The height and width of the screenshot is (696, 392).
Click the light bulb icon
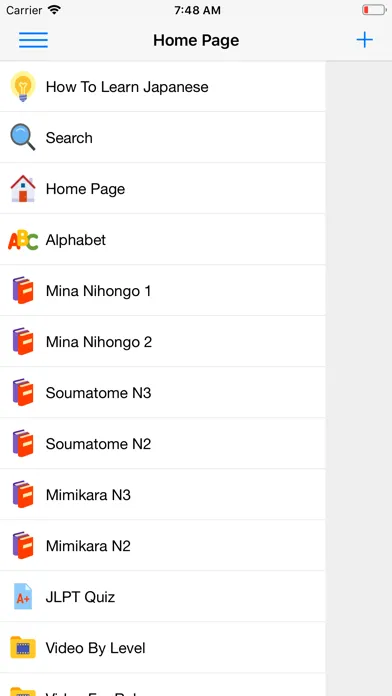23,87
